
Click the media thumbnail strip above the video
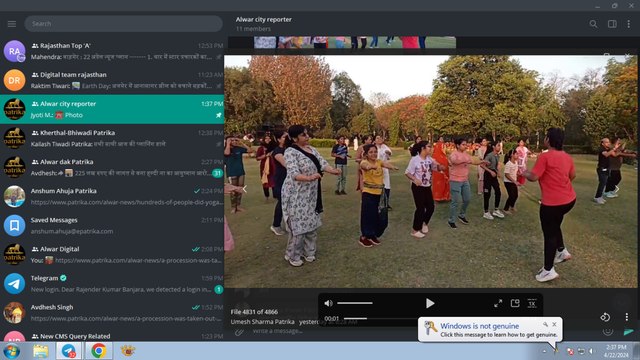[x=355, y=42]
